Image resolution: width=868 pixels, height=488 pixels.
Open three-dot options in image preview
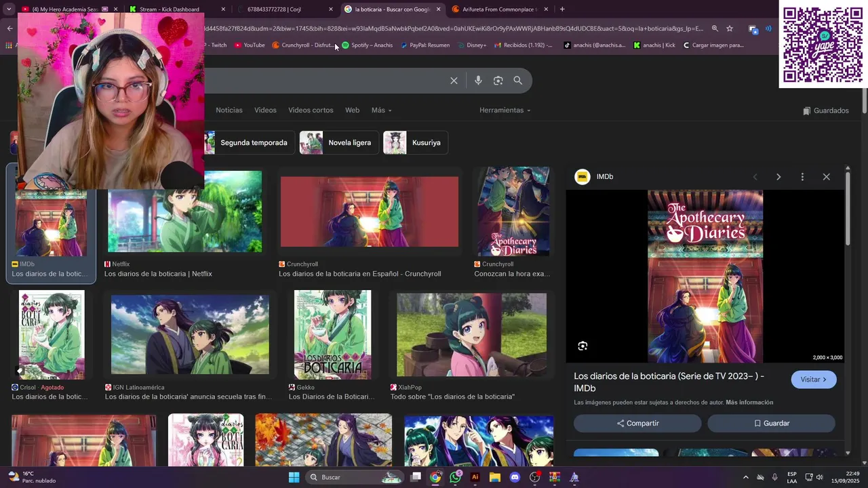(x=802, y=177)
